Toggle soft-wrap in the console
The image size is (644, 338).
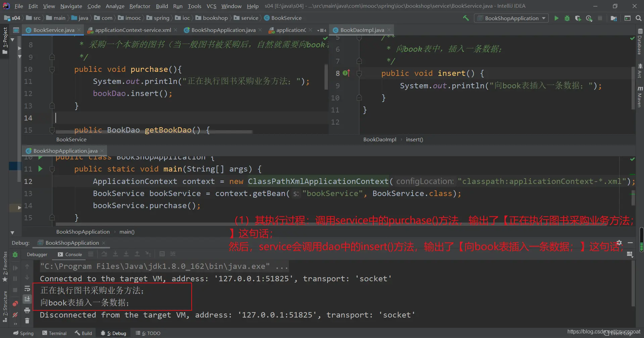coord(27,289)
